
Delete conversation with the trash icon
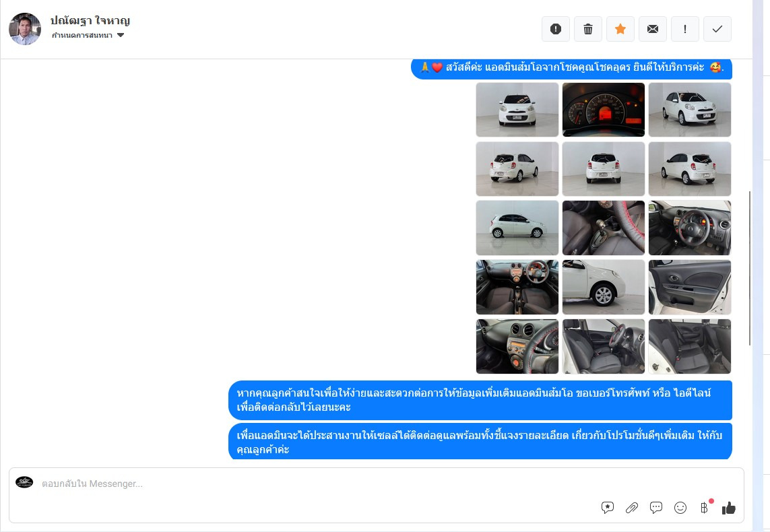coord(588,29)
